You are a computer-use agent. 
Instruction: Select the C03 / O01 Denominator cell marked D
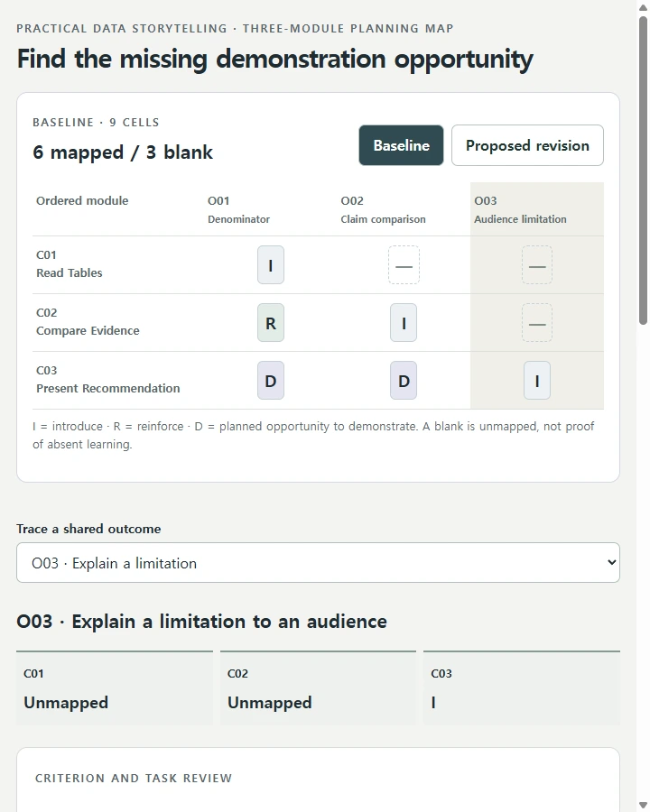[271, 380]
